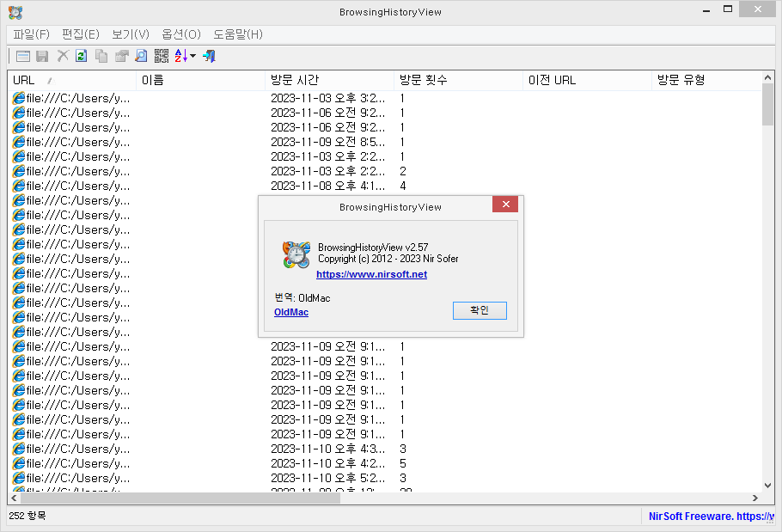The height and width of the screenshot is (532, 782).
Task: Click IE icon of row visited 2023-11-10 오후 5:2
Action: [x=18, y=478]
